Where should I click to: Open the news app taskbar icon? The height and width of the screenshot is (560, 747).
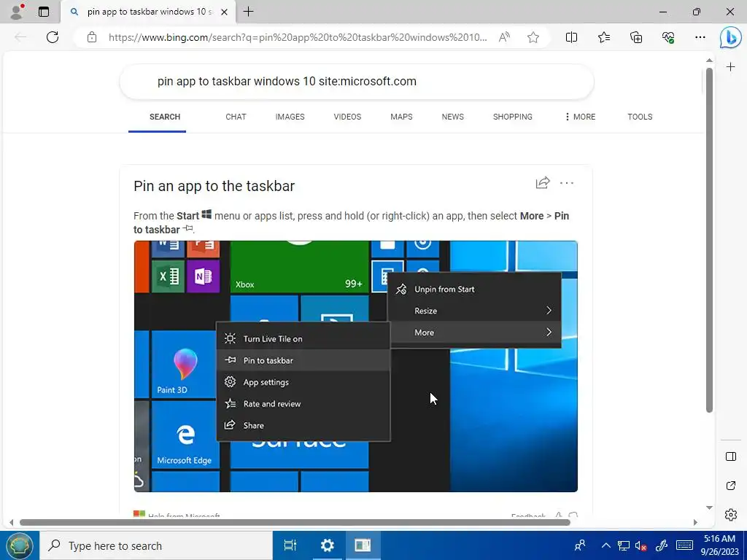click(362, 545)
